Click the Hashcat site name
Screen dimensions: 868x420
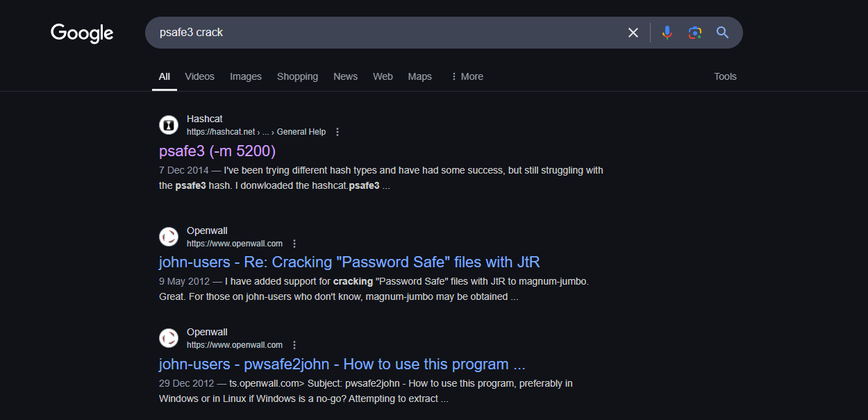click(x=205, y=119)
